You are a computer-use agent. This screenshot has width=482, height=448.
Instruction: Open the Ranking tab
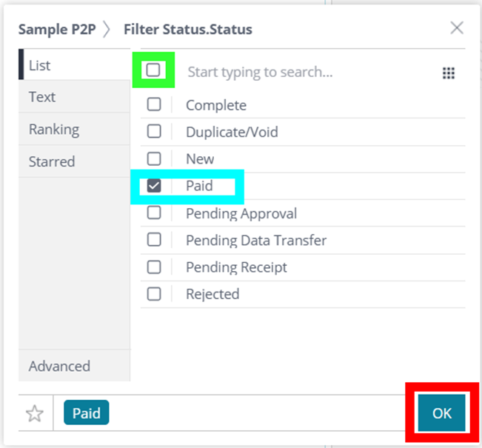tap(74, 129)
